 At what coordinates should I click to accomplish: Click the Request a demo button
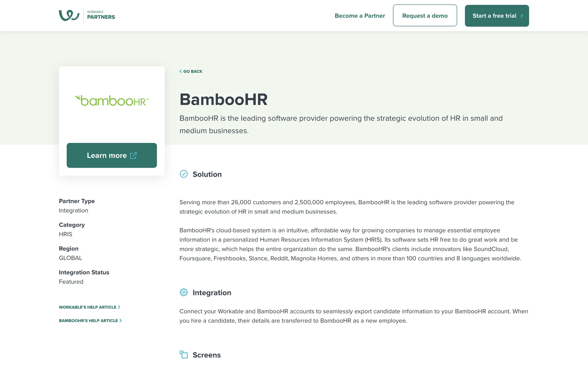click(425, 16)
